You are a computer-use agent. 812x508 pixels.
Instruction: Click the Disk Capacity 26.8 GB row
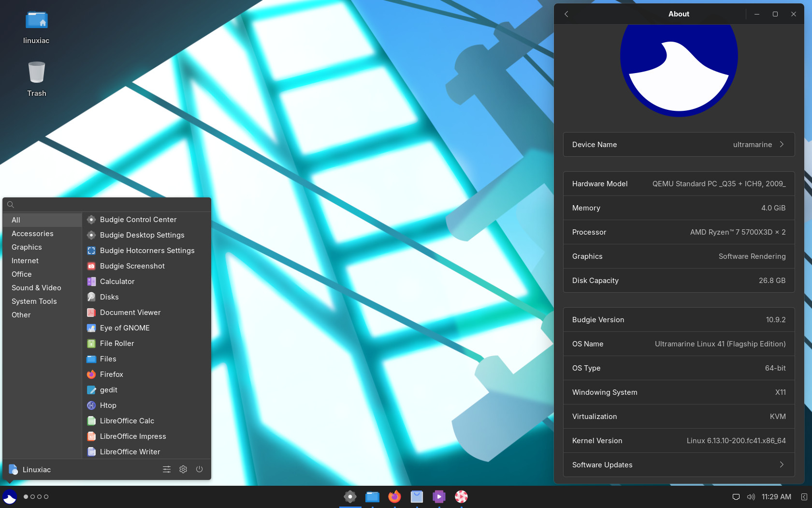679,281
